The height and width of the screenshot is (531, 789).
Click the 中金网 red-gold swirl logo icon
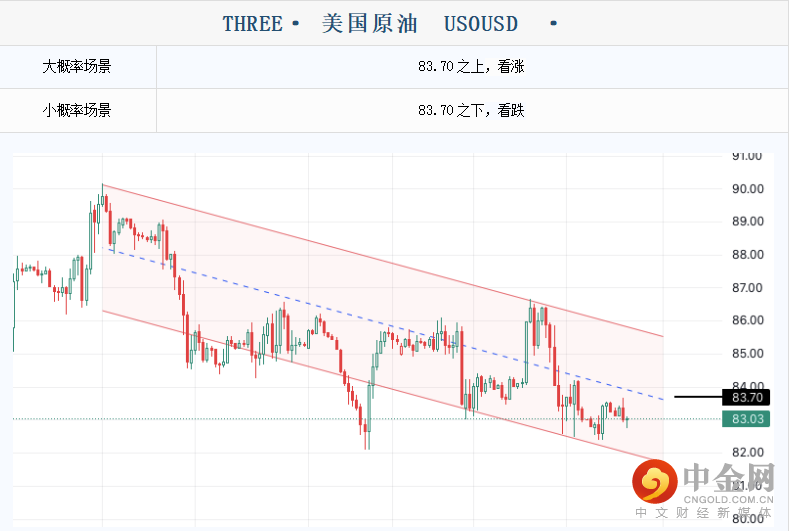(655, 483)
